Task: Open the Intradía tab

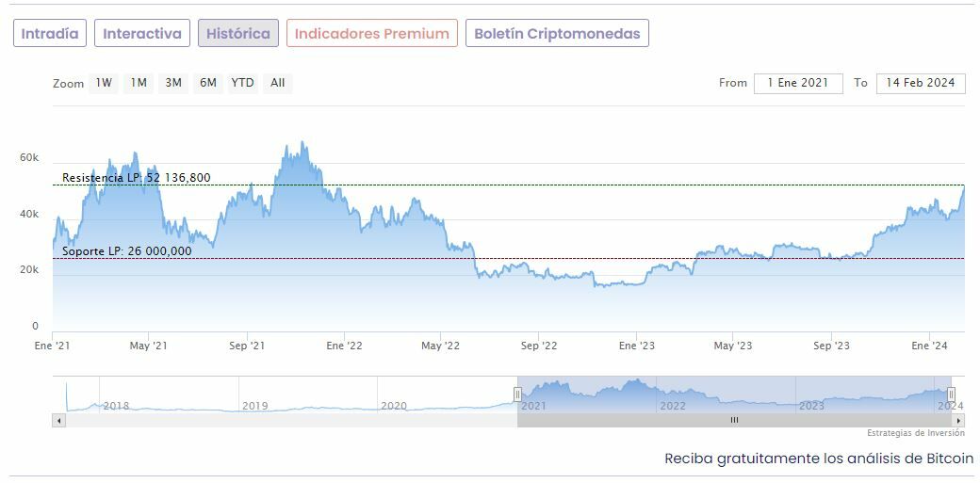Action: [x=50, y=34]
